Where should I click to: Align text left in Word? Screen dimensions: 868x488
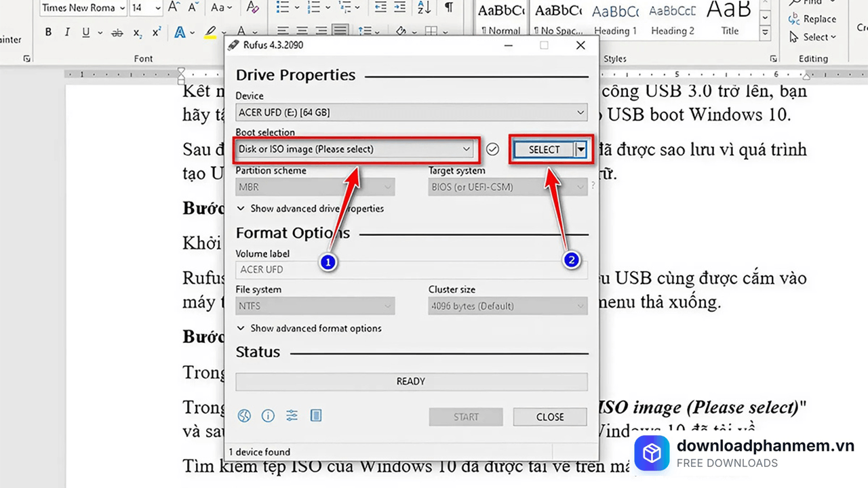(x=283, y=31)
